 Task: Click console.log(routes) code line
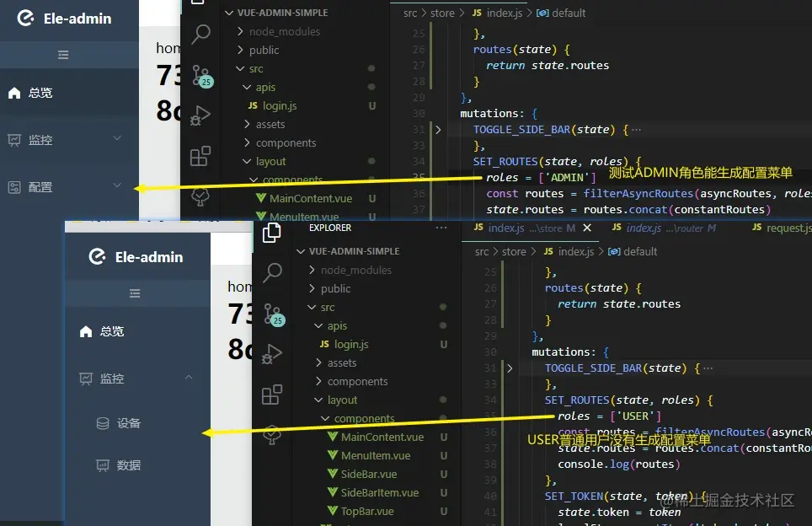point(619,464)
